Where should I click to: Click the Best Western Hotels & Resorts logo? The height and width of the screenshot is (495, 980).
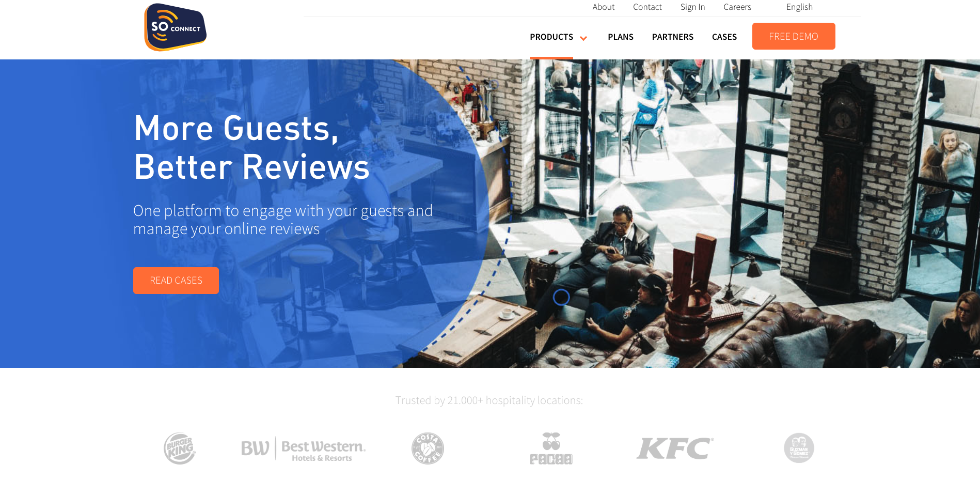(304, 448)
